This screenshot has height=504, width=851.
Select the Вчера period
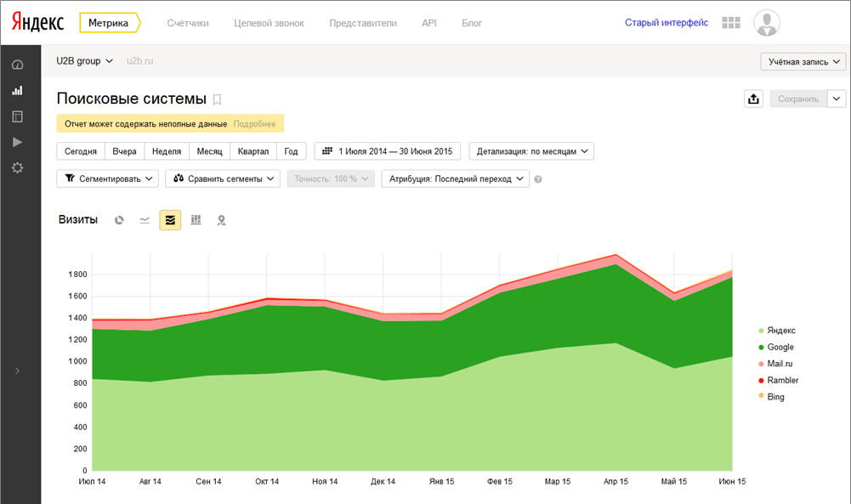(x=124, y=151)
